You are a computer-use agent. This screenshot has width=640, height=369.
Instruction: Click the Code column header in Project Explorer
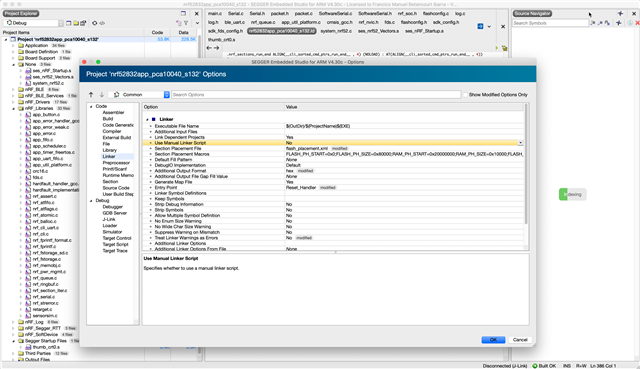(157, 32)
